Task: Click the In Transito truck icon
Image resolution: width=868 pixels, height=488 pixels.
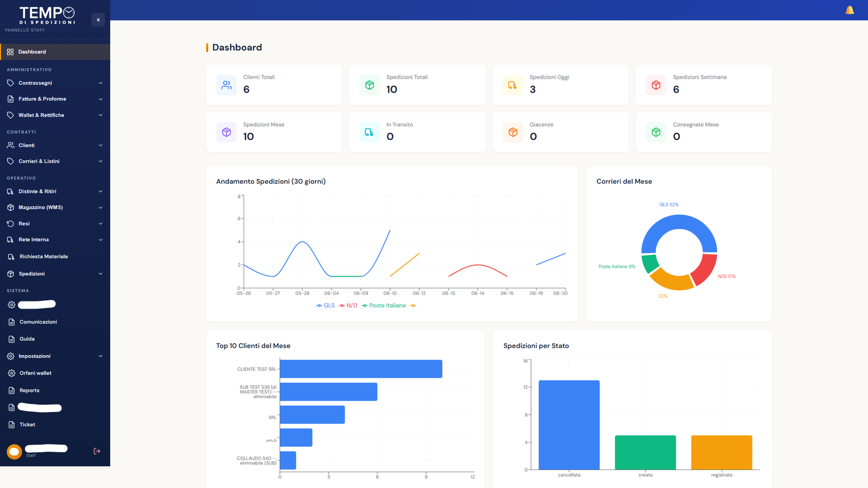Action: [369, 132]
